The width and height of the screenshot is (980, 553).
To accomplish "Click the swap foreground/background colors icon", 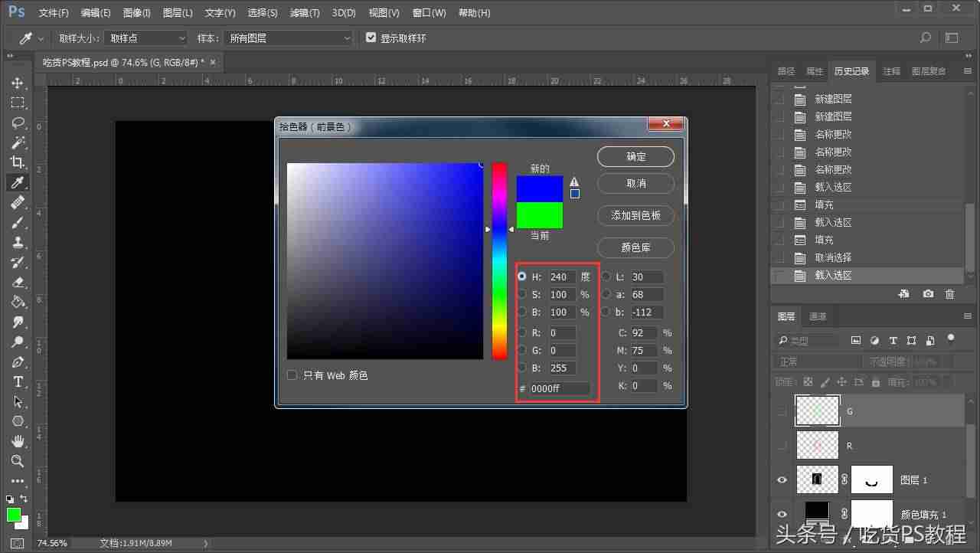I will (24, 499).
